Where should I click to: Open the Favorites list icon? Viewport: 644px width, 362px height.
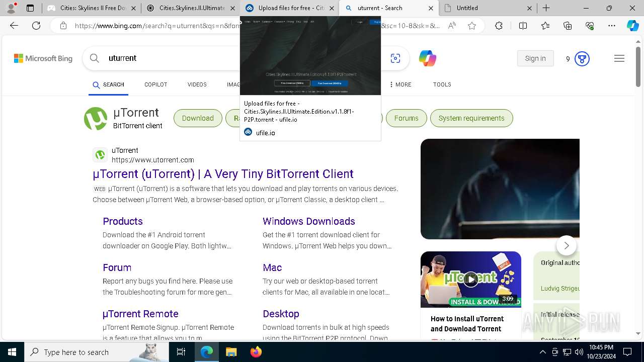coord(545,26)
